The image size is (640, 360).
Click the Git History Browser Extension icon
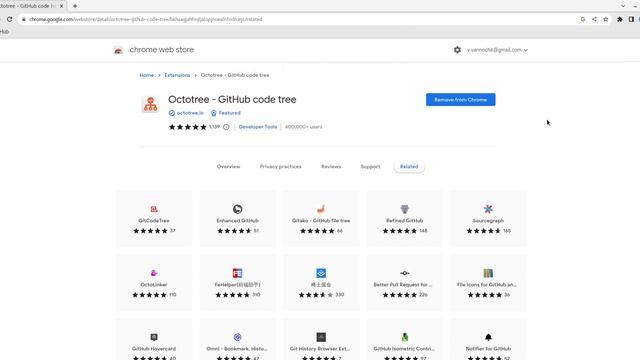click(x=321, y=337)
